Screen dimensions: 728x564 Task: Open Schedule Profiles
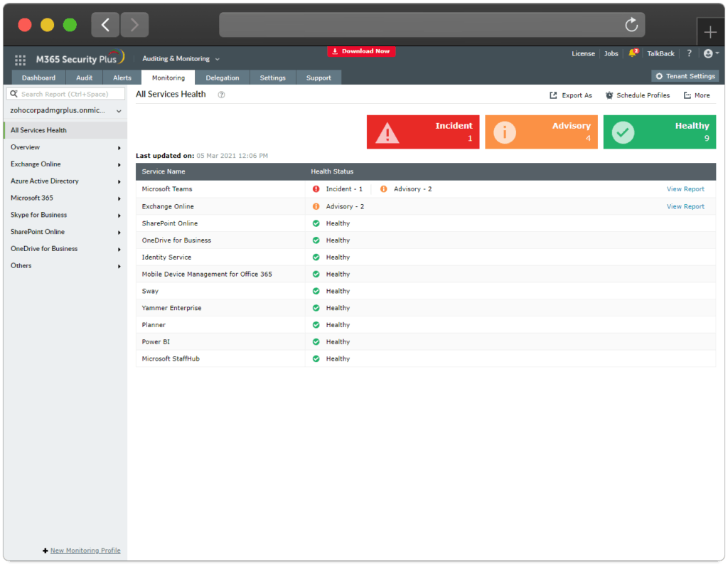tap(638, 95)
